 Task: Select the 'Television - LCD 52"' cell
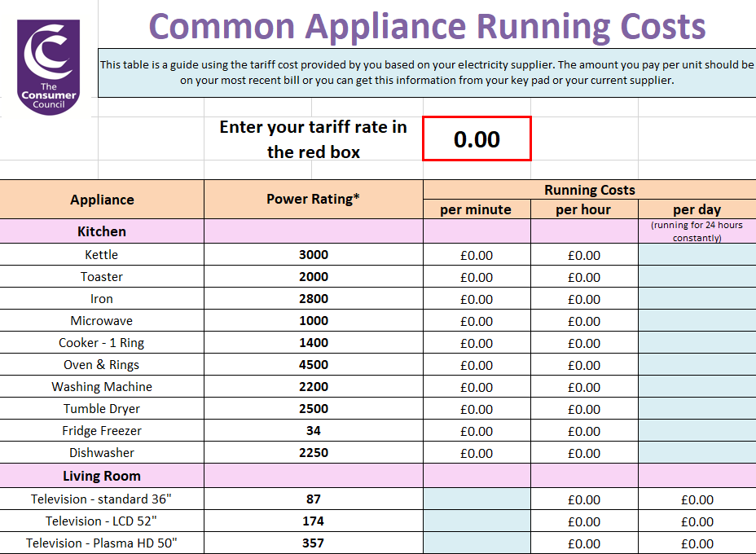(102, 521)
